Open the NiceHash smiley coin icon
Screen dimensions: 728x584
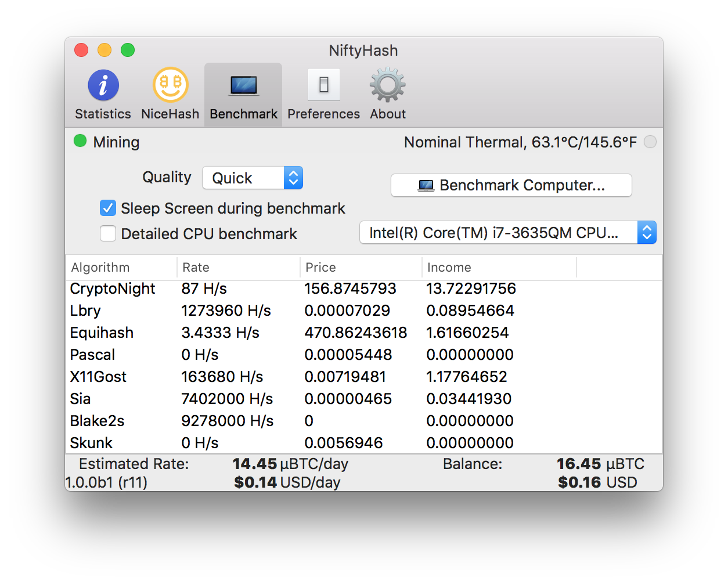pyautogui.click(x=171, y=85)
